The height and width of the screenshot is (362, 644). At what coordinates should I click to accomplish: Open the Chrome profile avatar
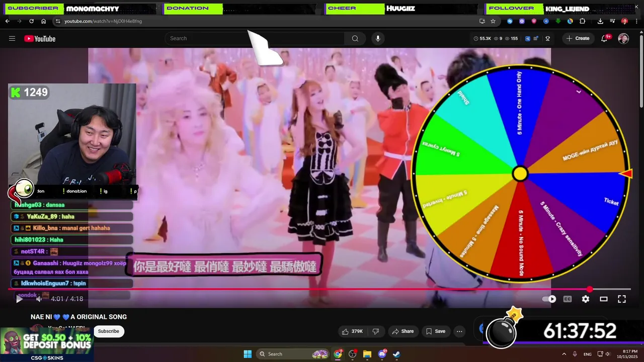(x=624, y=21)
